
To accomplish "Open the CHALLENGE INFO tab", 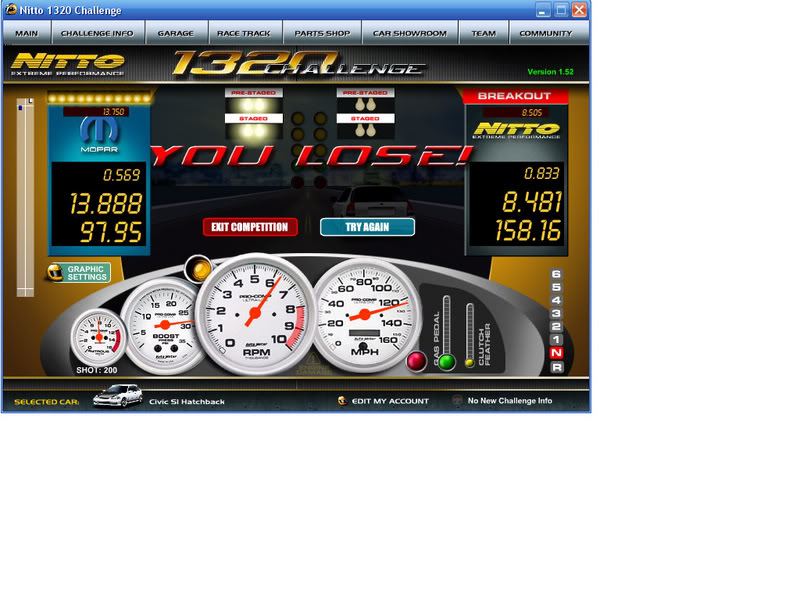I will click(97, 33).
